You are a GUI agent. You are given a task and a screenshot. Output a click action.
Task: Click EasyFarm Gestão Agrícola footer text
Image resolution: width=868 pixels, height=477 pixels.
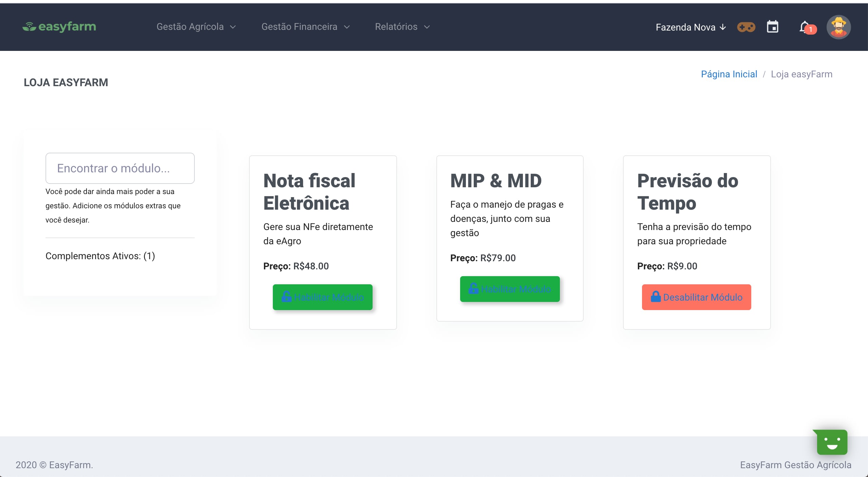click(796, 465)
